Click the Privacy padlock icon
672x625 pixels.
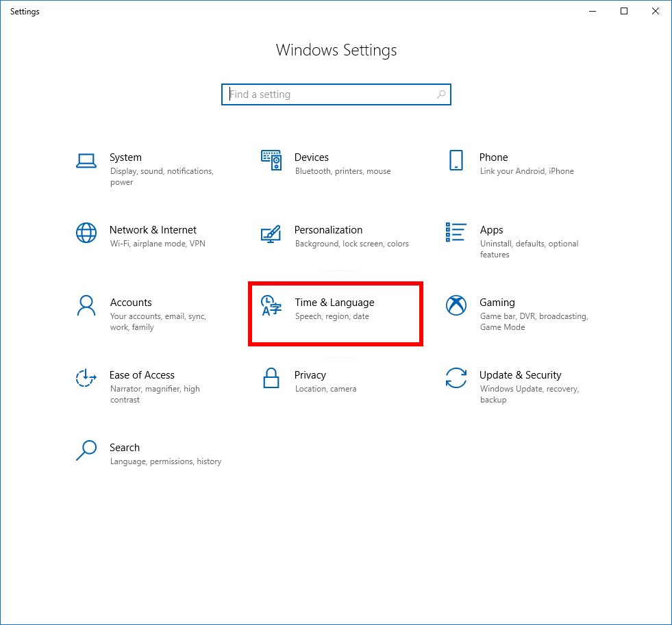pyautogui.click(x=271, y=378)
